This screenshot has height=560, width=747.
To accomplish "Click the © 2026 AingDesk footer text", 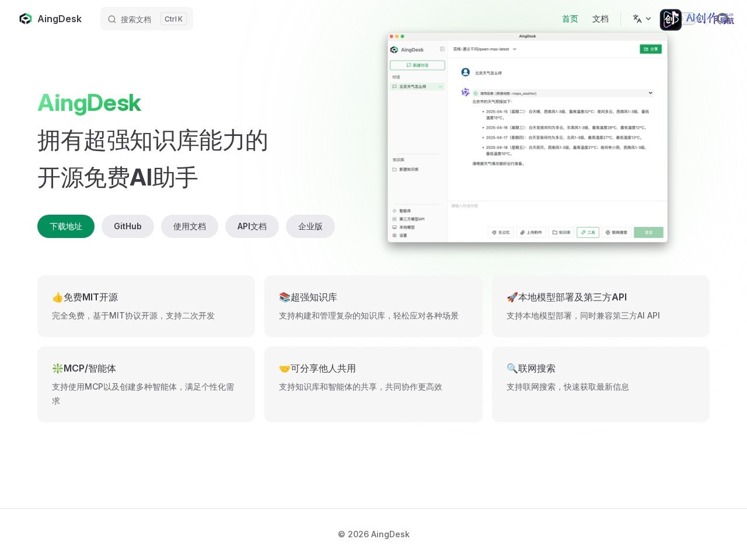I will click(x=373, y=534).
